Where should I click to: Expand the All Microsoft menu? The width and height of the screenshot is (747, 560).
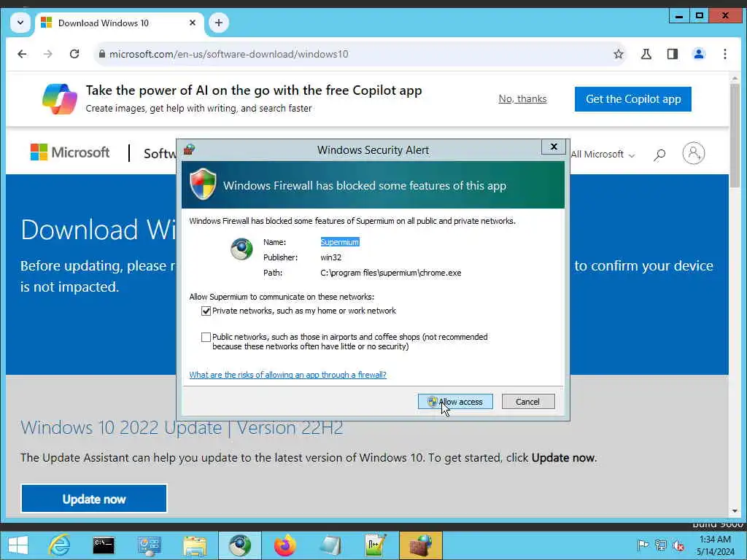tap(603, 155)
